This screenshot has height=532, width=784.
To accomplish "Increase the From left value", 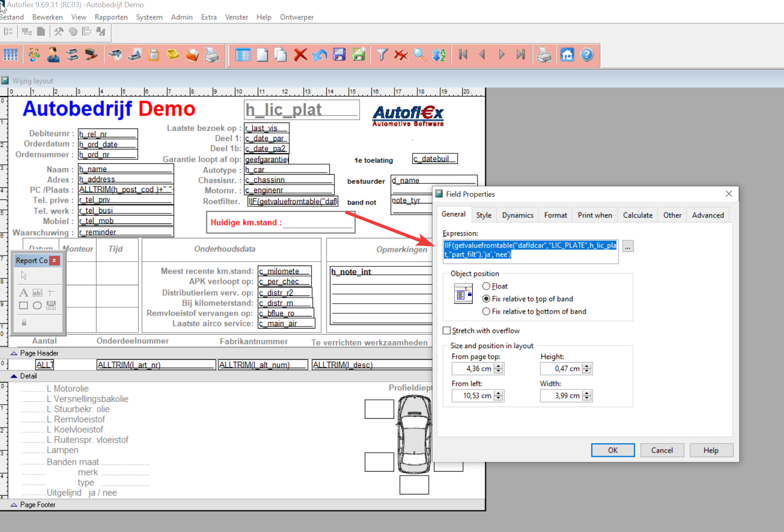I will coord(498,393).
